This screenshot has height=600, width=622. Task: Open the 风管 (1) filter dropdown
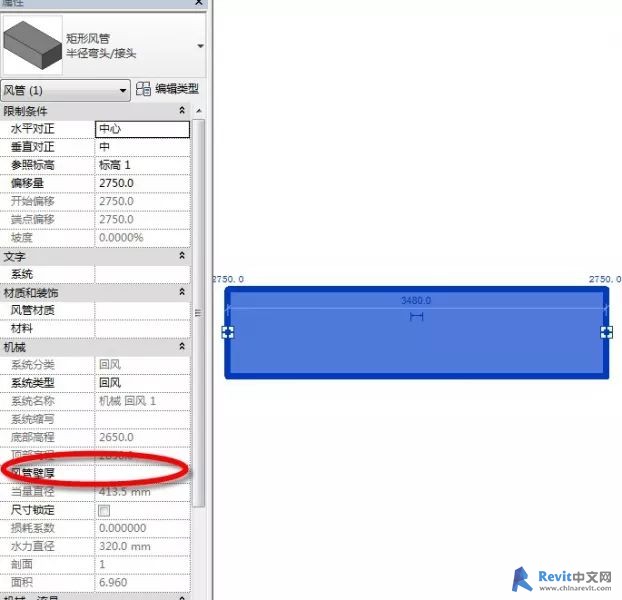(65, 90)
